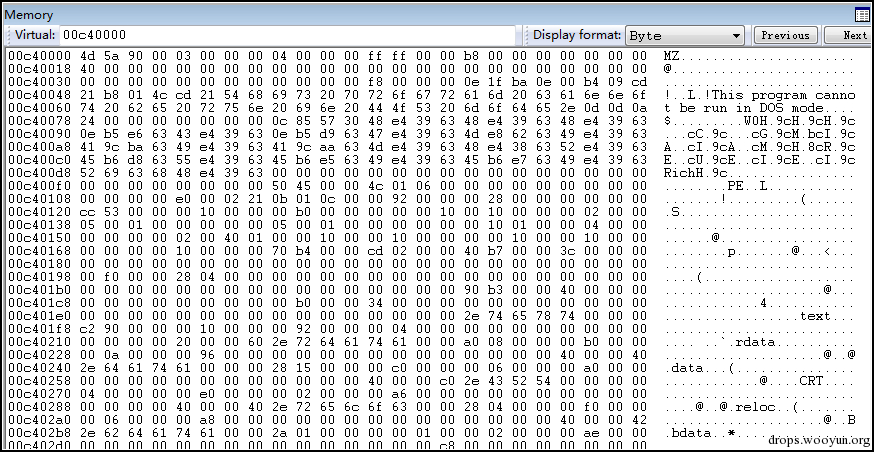Click the Next button
Viewport: 874px width, 452px height.
click(848, 35)
